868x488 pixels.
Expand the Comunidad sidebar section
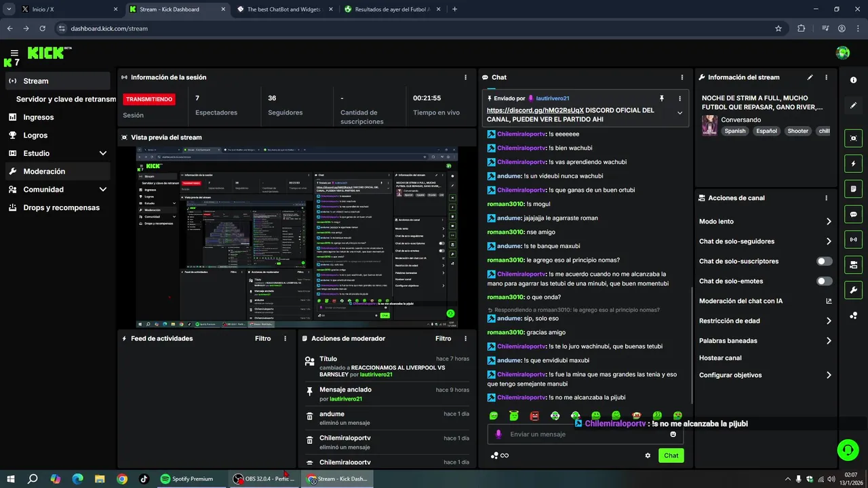pyautogui.click(x=103, y=190)
